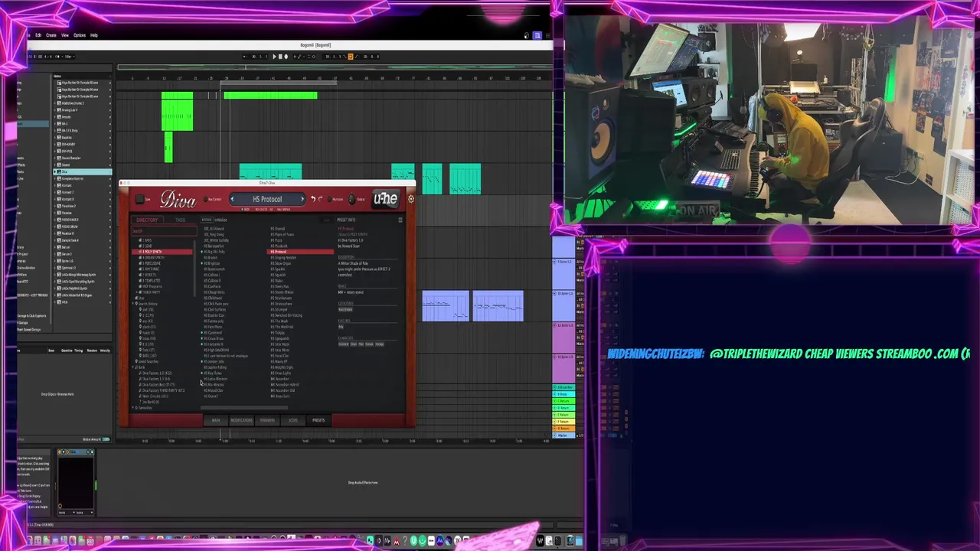The height and width of the screenshot is (551, 980).
Task: Select the HS Juniper Jelly preset
Action: (214, 362)
